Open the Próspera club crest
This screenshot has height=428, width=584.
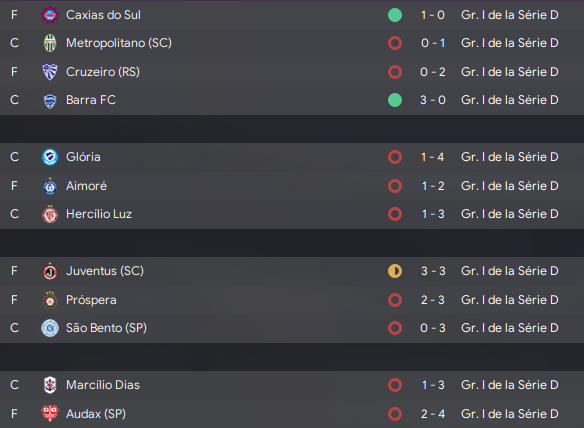[x=50, y=300]
